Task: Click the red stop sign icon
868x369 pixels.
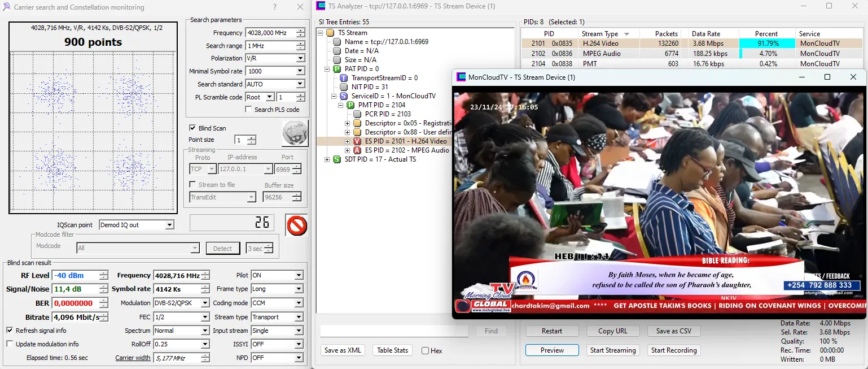Action: 296,225
